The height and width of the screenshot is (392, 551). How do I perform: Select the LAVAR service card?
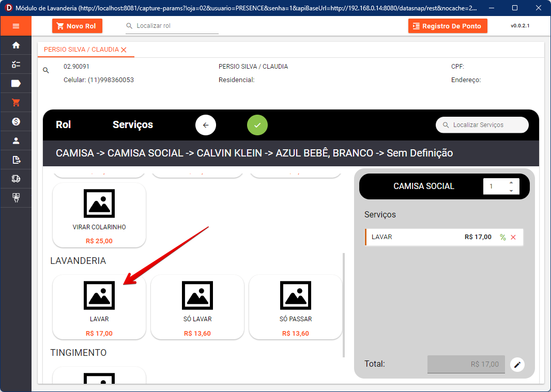click(x=99, y=307)
